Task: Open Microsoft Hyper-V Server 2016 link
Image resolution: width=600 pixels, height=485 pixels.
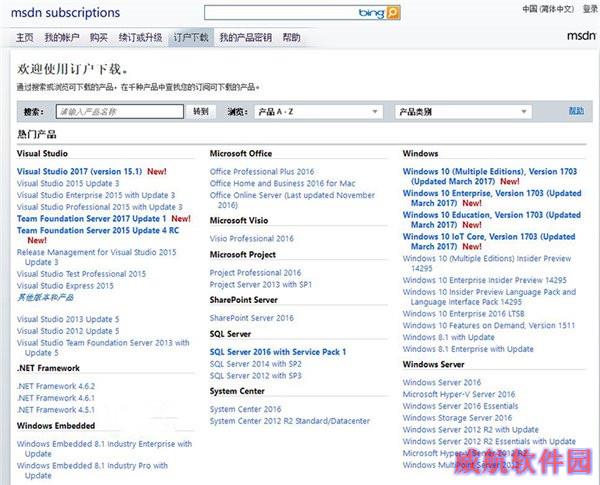Action: (x=459, y=394)
